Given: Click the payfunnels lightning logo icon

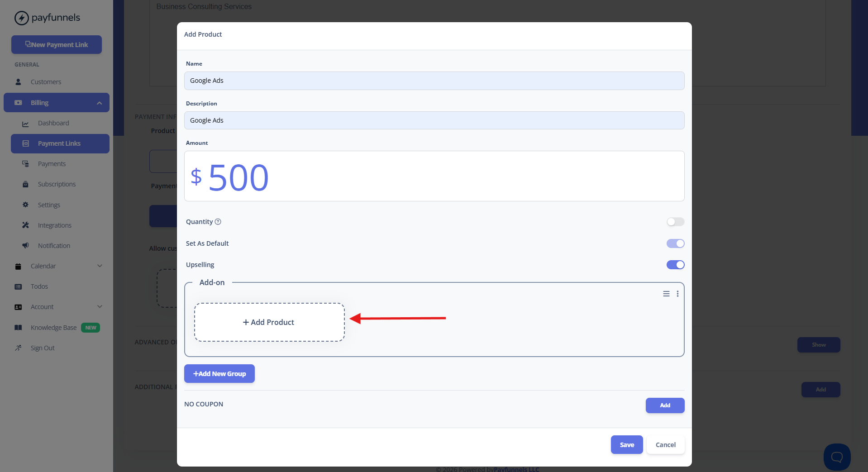Looking at the screenshot, I should click(x=21, y=18).
